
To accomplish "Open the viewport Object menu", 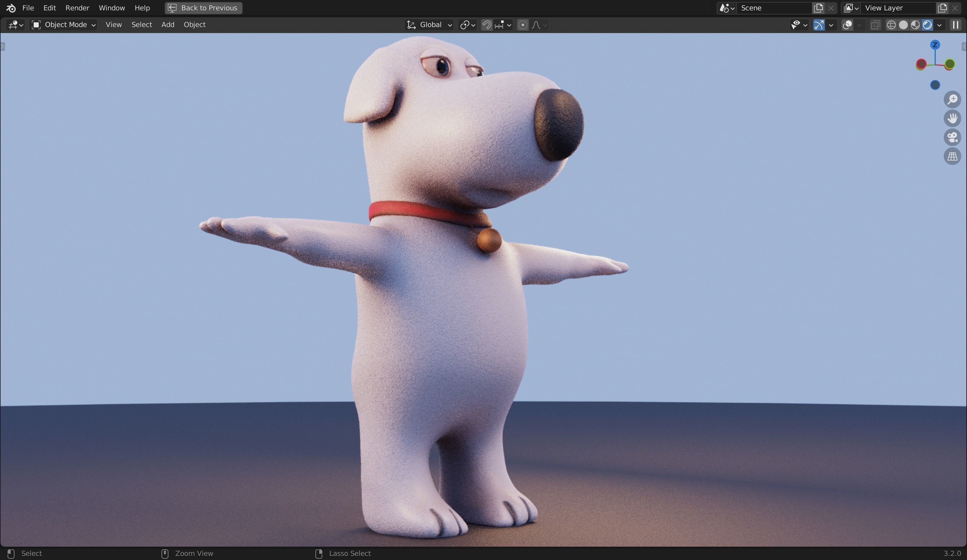I will 195,25.
